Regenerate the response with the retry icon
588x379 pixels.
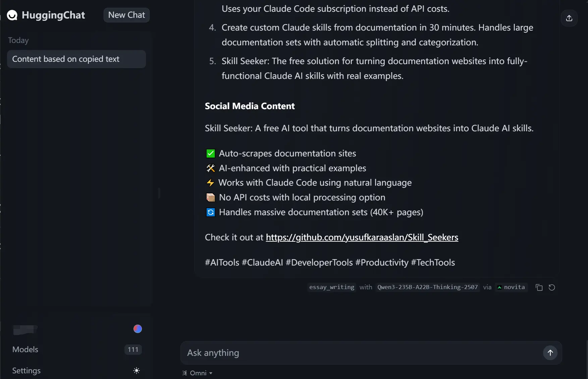click(552, 287)
